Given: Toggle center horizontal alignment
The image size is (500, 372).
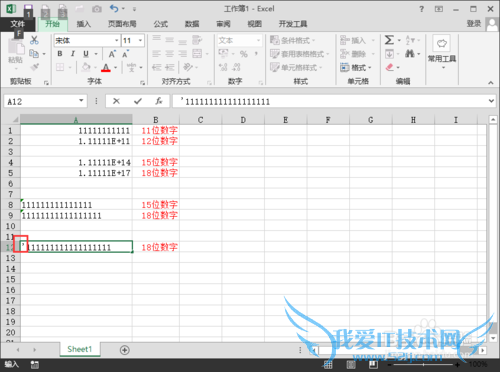Looking at the screenshot, I should pyautogui.click(x=170, y=54).
